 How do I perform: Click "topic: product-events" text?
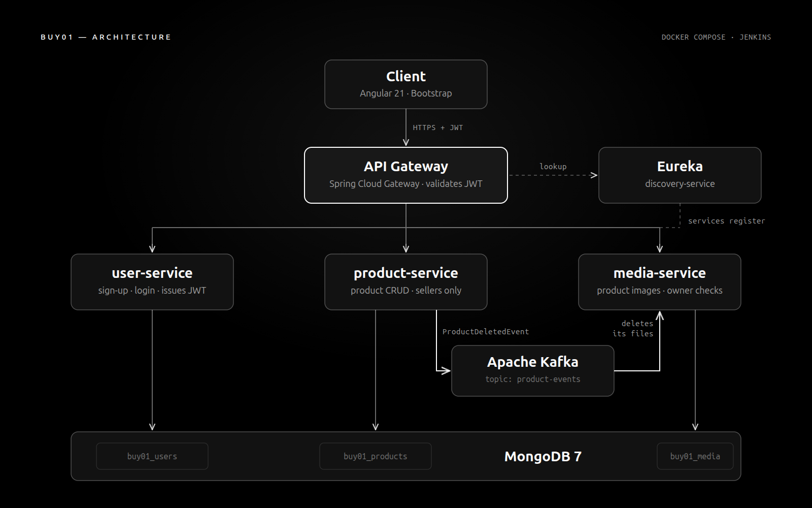pos(533,379)
